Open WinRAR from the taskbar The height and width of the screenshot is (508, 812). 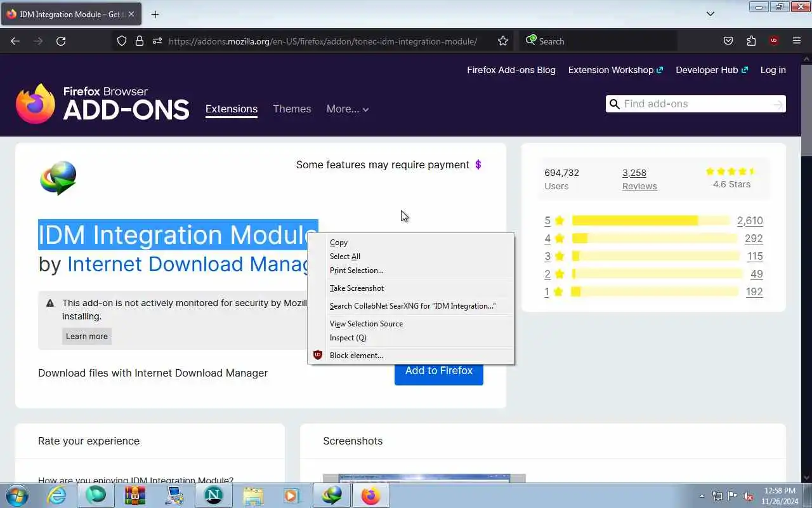[x=135, y=495]
